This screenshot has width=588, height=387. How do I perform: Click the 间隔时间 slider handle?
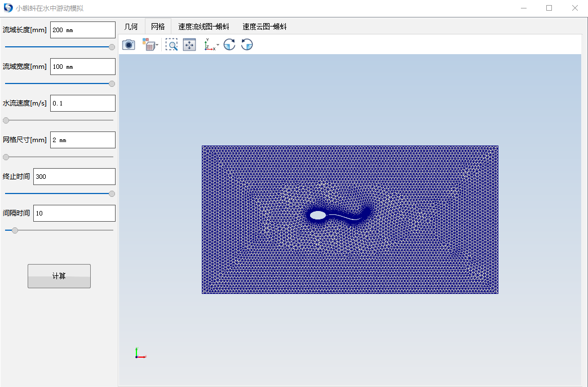coord(15,231)
